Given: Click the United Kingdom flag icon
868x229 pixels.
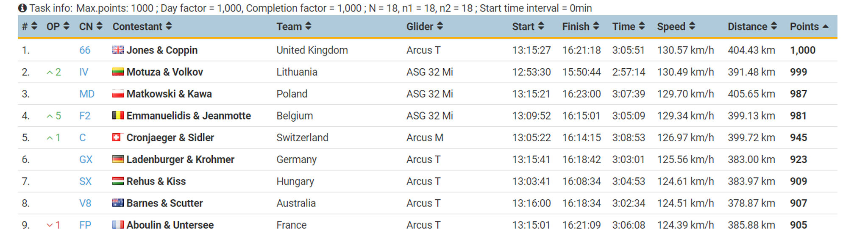Looking at the screenshot, I should (x=118, y=50).
